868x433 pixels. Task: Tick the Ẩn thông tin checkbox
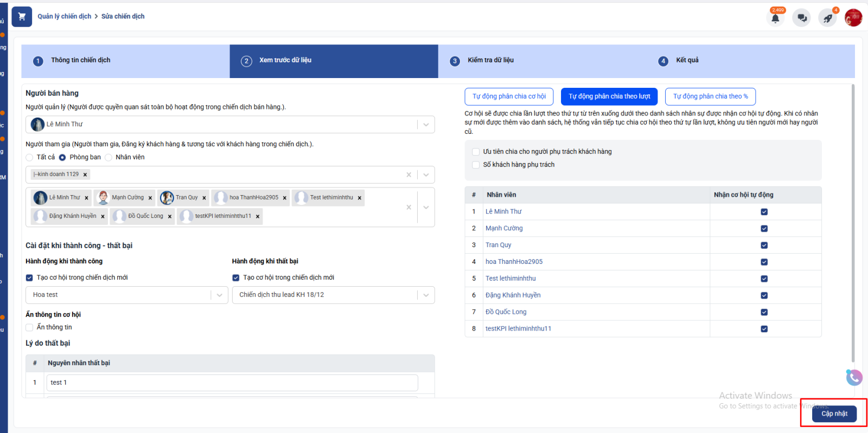(30, 327)
